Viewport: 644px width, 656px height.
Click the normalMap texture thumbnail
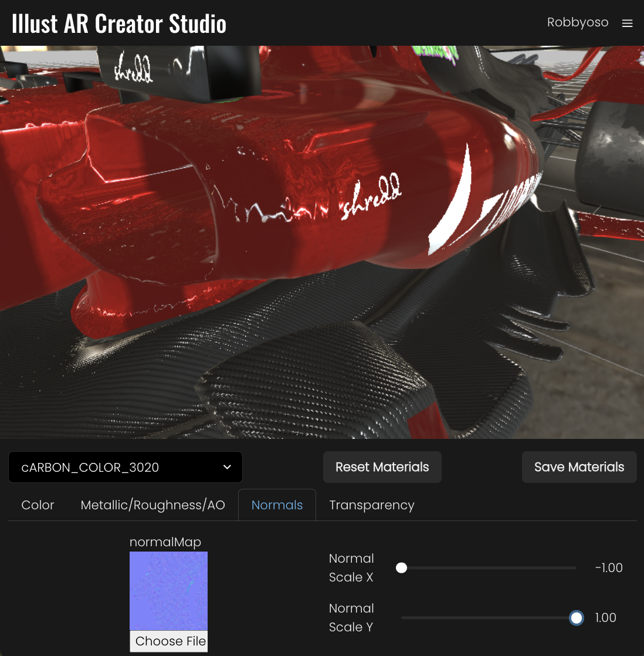pyautogui.click(x=168, y=590)
